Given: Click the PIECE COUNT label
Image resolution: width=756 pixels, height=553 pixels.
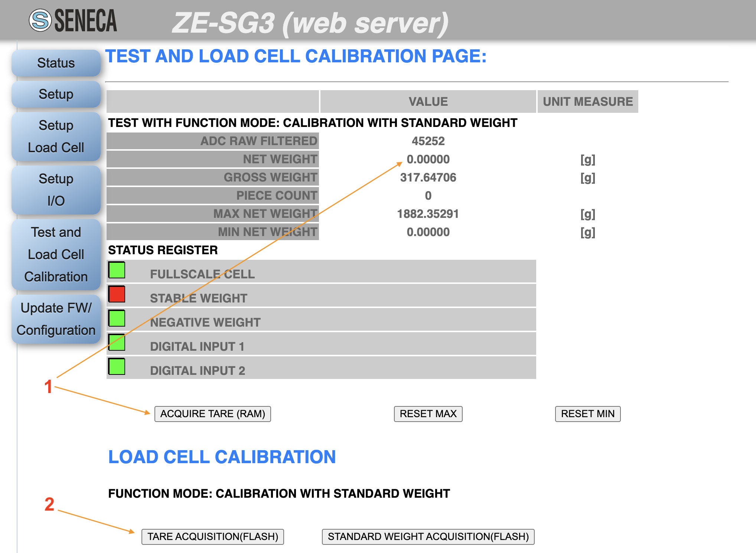Looking at the screenshot, I should tap(277, 196).
